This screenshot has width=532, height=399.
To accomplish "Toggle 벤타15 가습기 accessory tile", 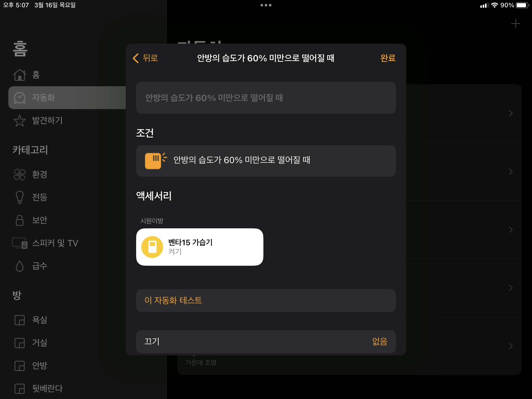I will pos(199,247).
